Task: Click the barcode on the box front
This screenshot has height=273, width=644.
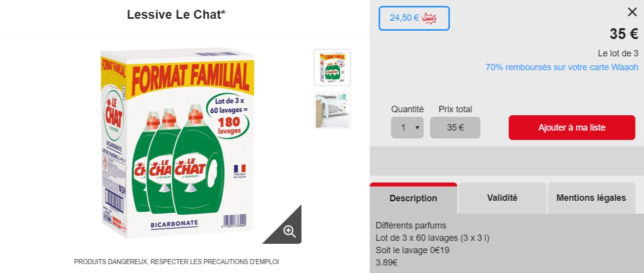Action: tap(234, 220)
